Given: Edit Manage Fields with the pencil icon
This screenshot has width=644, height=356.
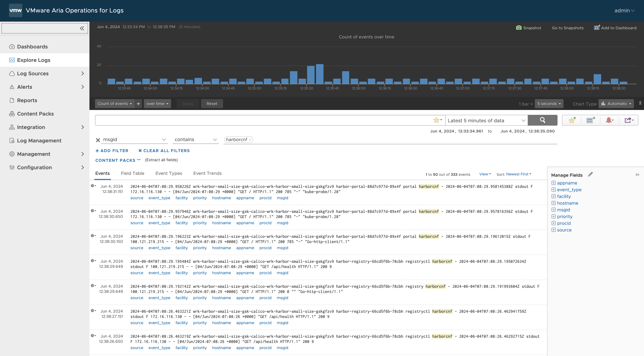Looking at the screenshot, I should click(590, 174).
